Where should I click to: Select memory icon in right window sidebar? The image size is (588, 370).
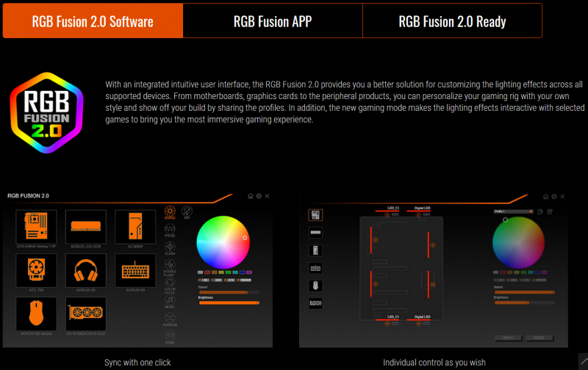[x=315, y=233]
